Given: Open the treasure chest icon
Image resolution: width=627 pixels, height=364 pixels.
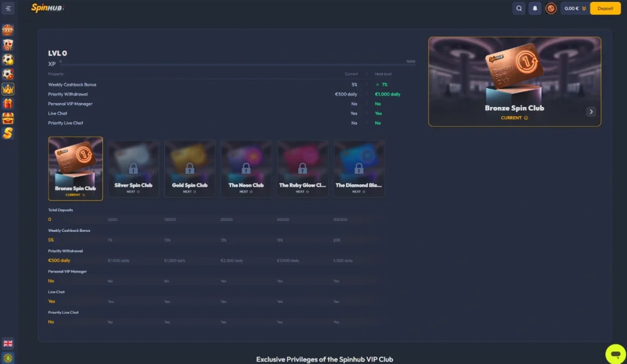Looking at the screenshot, I should coord(7,119).
